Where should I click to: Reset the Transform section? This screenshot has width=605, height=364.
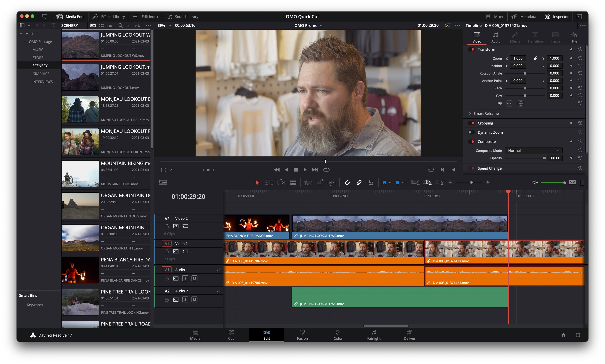click(580, 49)
